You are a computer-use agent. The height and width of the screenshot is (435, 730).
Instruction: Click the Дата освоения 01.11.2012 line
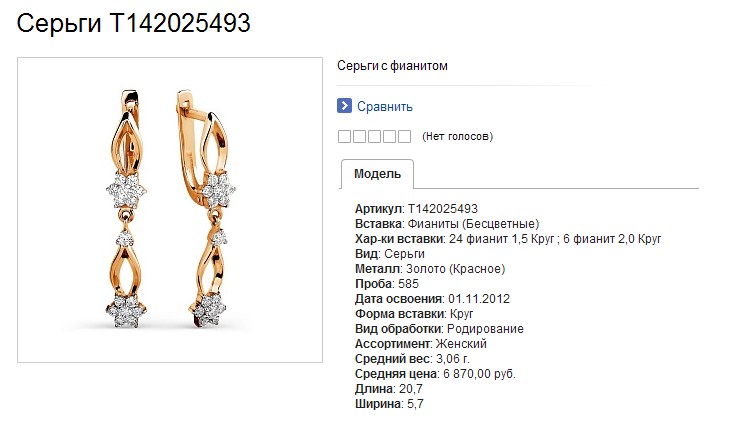click(432, 299)
